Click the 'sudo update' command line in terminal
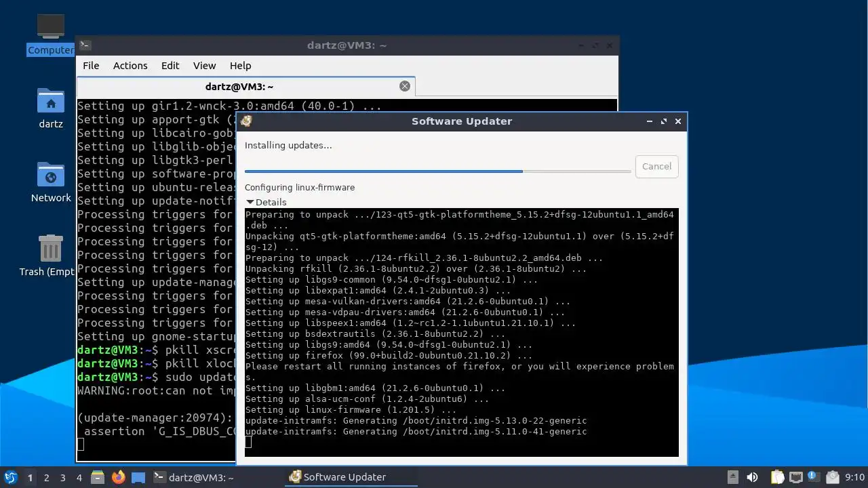This screenshot has height=488, width=868. [200, 377]
